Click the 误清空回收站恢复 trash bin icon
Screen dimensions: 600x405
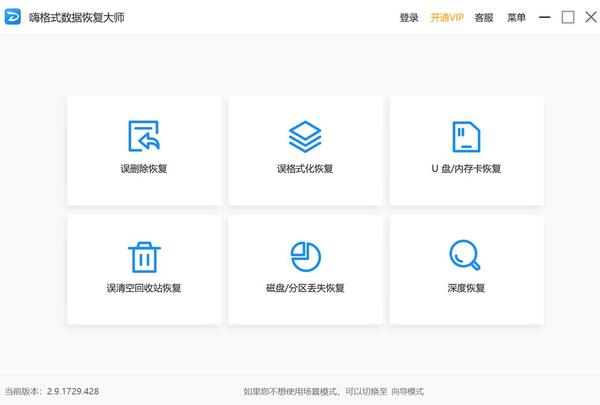click(x=144, y=257)
